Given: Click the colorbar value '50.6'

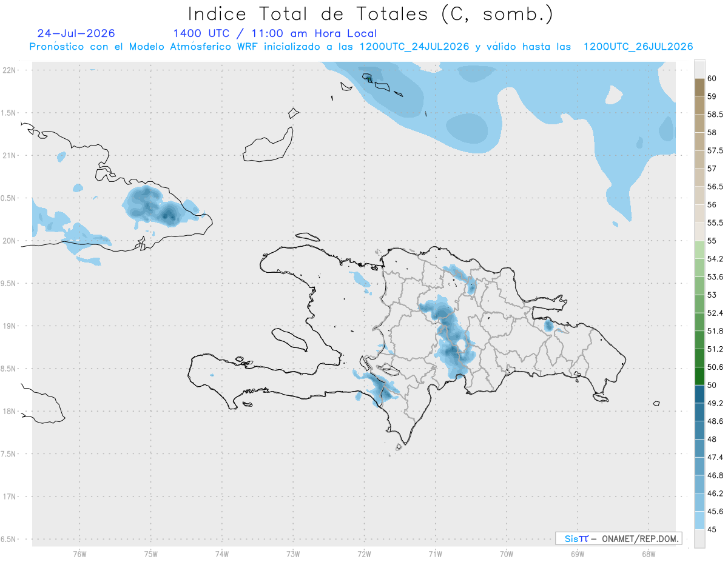Looking at the screenshot, I should pyautogui.click(x=715, y=367).
